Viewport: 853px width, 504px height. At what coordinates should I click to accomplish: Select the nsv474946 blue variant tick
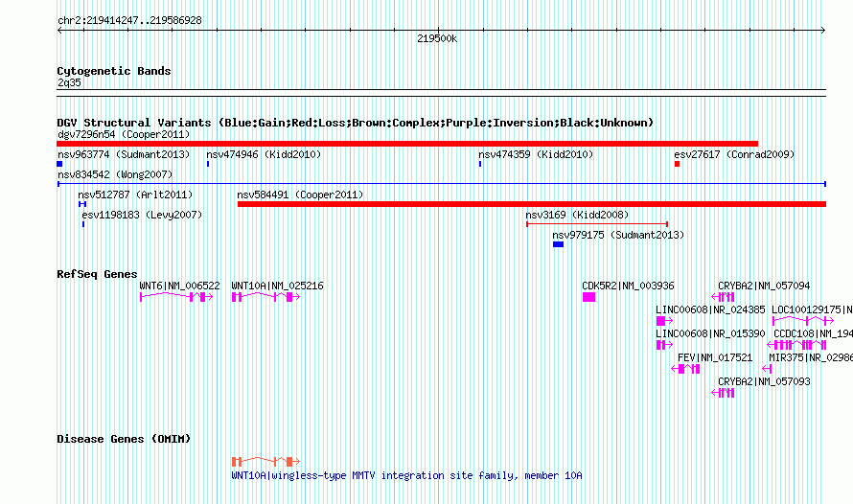[x=208, y=164]
